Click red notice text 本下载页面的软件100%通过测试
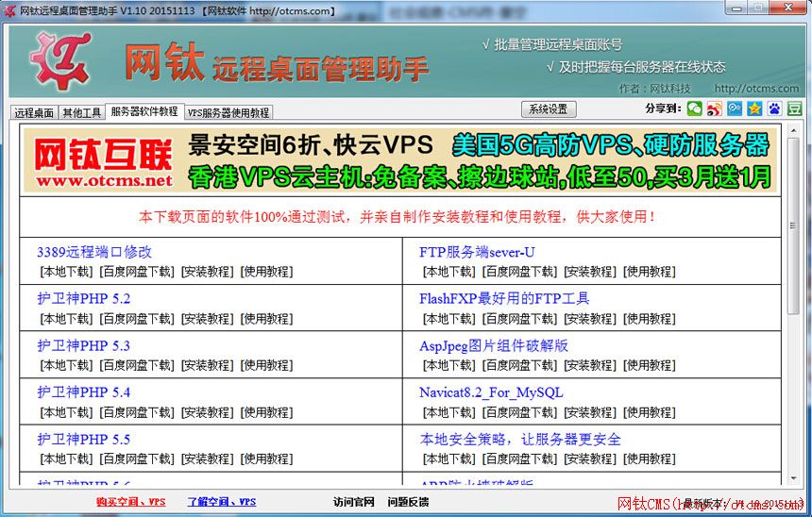 [397, 216]
